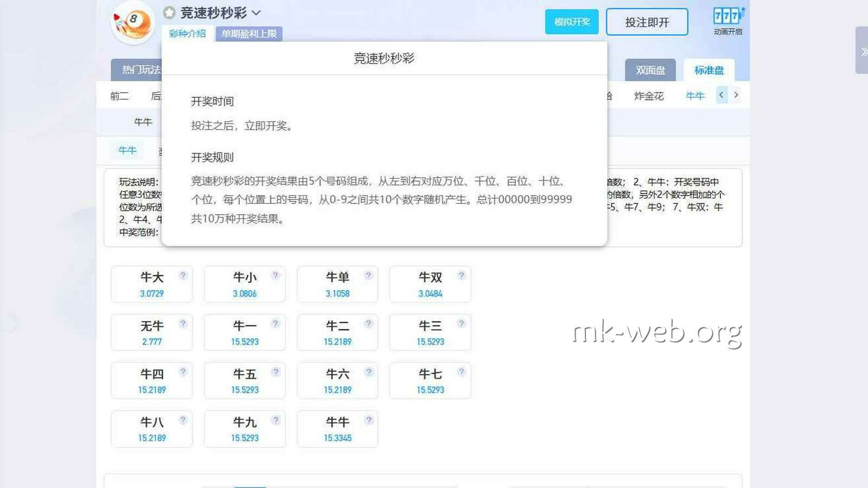The height and width of the screenshot is (488, 868).
Task: Expand the 竞速秒秒彩 game dropdown arrow
Action: coord(256,12)
